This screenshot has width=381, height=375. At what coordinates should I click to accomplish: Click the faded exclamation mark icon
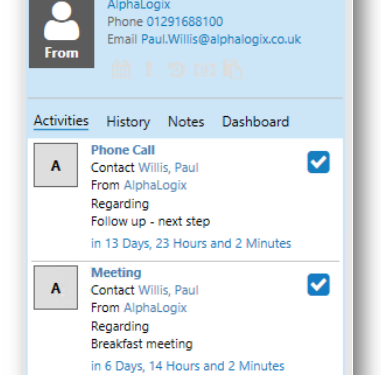(149, 69)
